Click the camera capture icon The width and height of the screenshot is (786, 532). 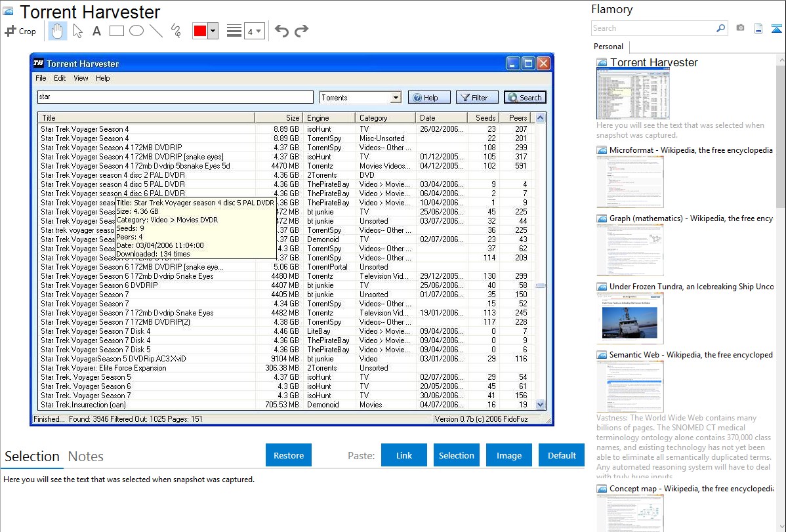point(740,28)
